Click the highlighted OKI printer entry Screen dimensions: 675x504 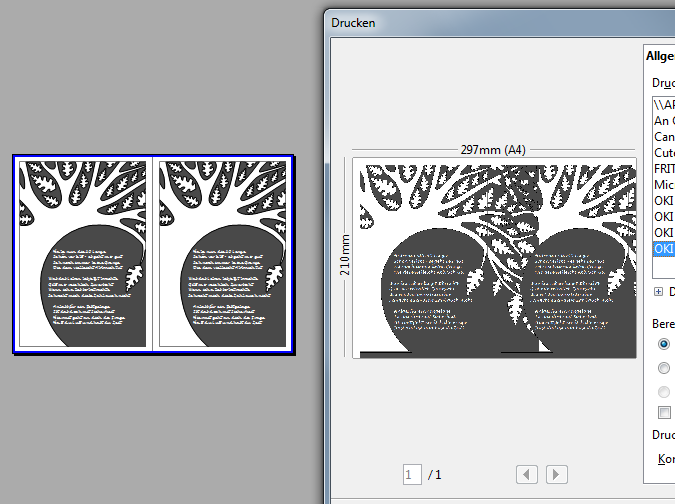[663, 248]
